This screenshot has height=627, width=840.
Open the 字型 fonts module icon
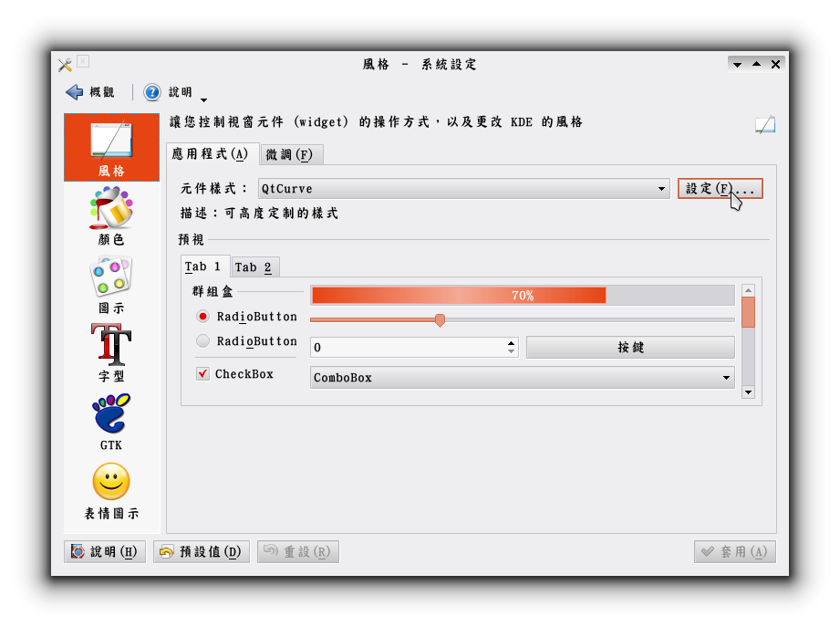(111, 344)
